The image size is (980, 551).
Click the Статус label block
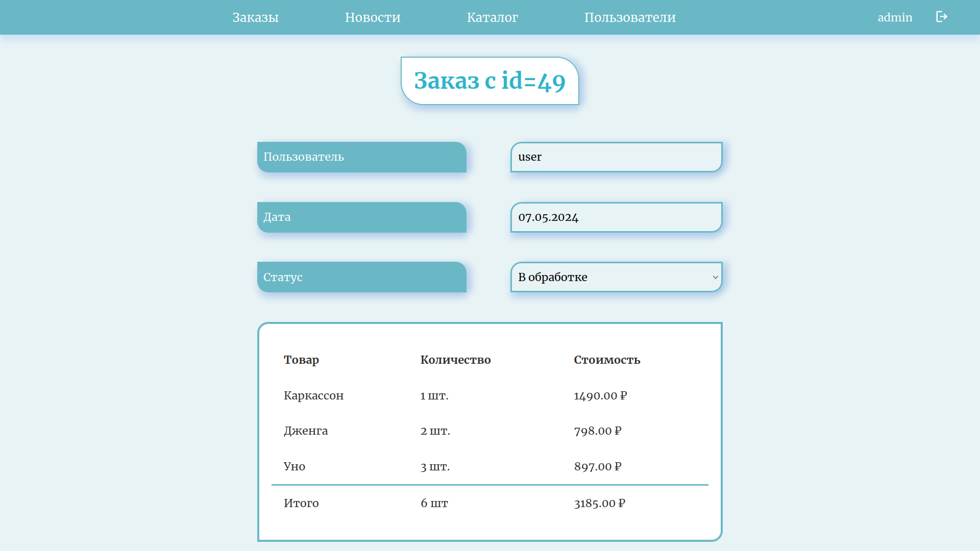361,277
